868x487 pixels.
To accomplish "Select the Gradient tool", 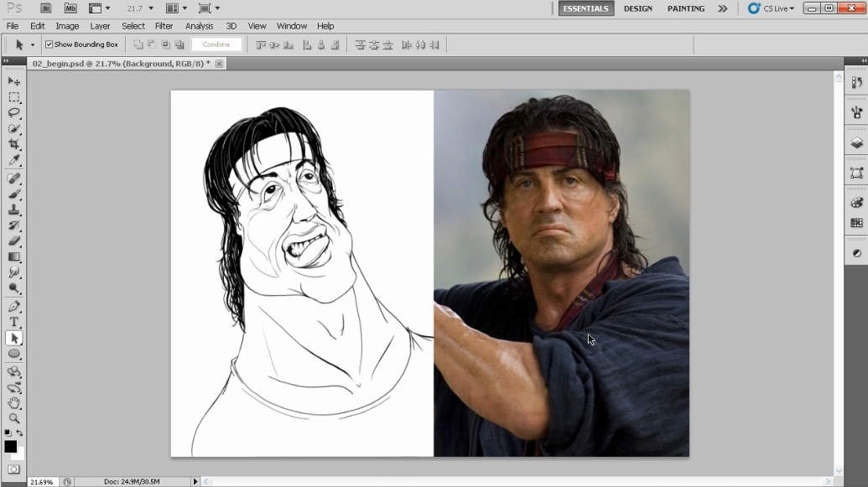I will 14,256.
